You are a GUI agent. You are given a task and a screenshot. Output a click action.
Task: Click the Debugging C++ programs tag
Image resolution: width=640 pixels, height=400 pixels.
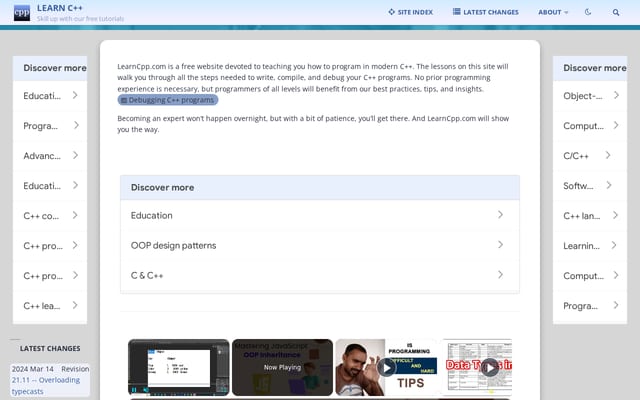point(168,100)
